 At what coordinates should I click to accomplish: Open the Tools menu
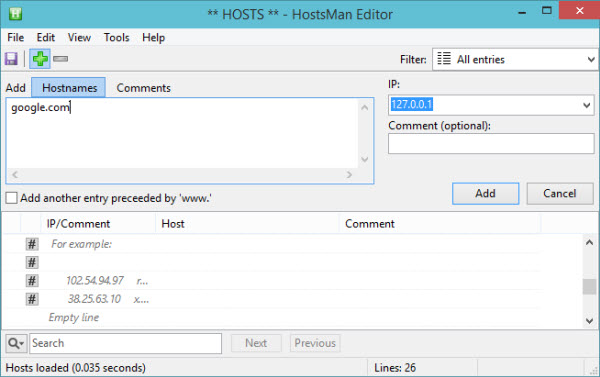(117, 38)
